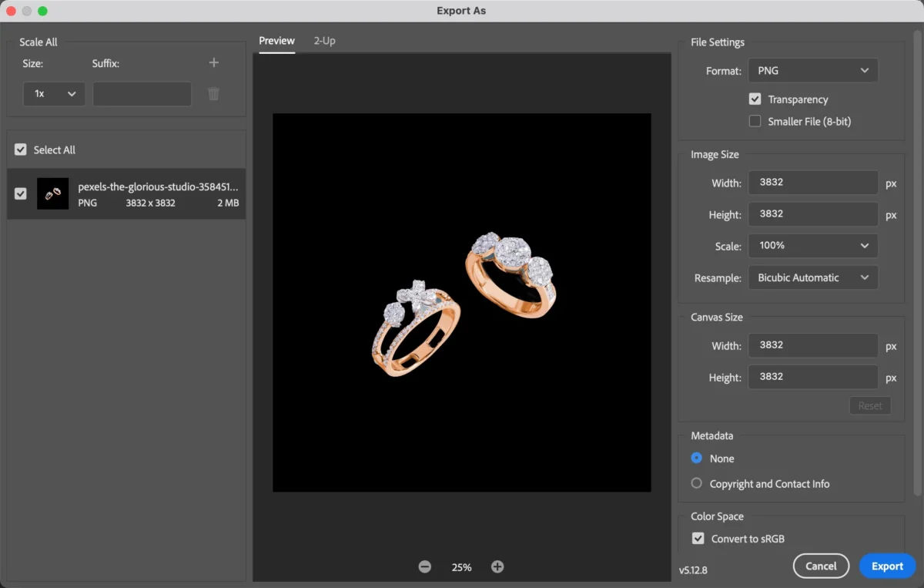Zoom out with the minus icon

tap(424, 566)
